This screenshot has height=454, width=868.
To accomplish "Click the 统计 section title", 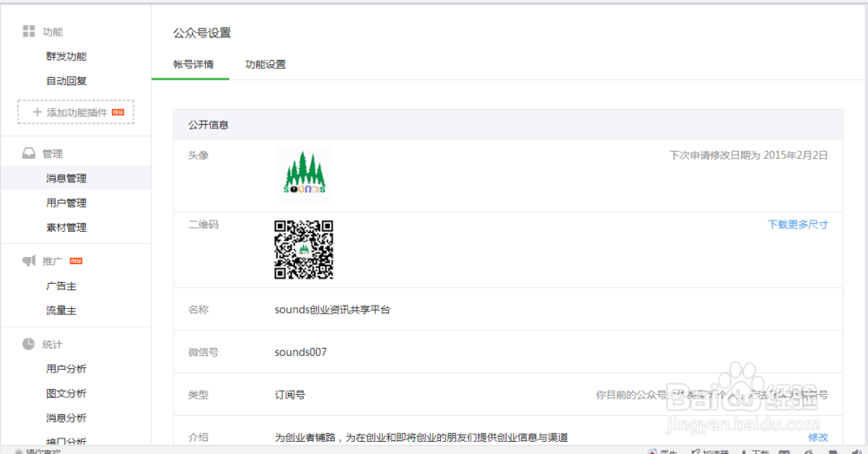I will [x=53, y=345].
